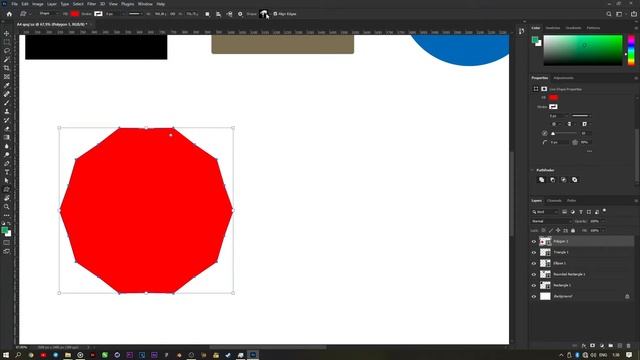Open the layer filter kind dropdown

pos(545,212)
